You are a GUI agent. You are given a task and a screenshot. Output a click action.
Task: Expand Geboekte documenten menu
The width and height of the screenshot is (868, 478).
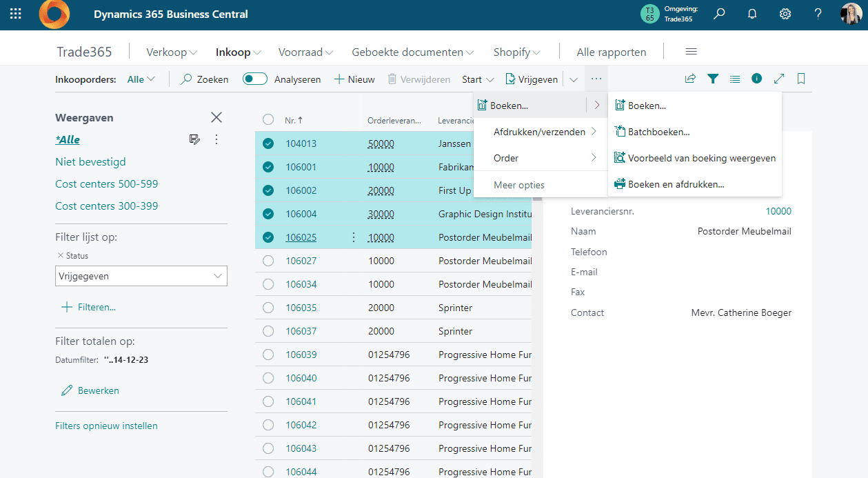[x=412, y=52]
